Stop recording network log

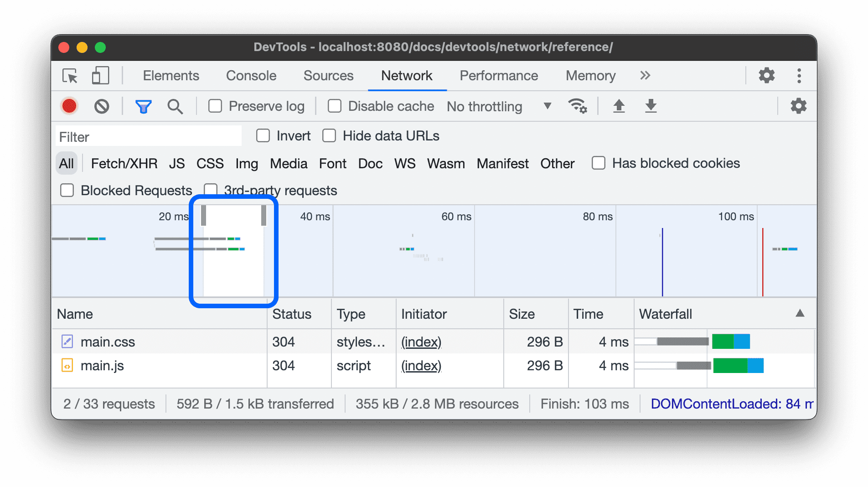(69, 106)
